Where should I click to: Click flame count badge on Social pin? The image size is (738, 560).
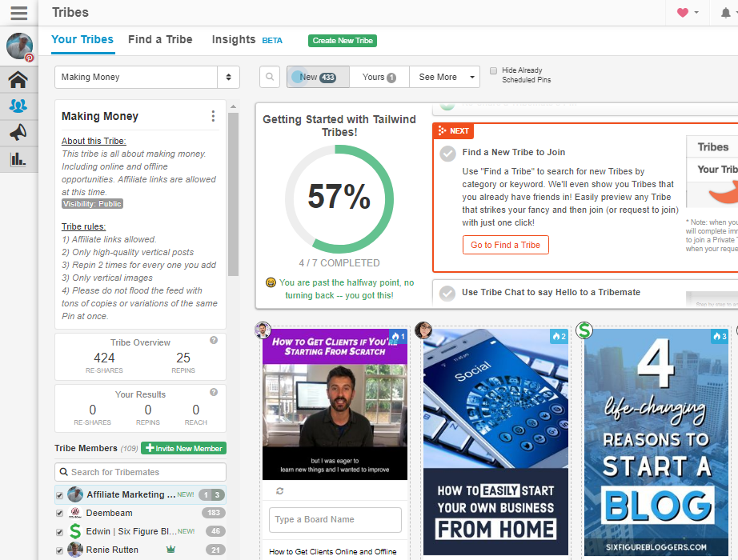click(560, 337)
